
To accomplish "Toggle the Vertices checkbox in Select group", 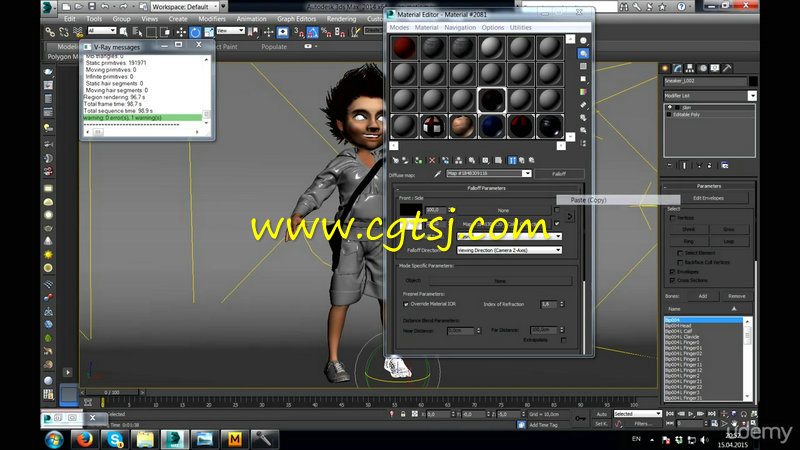I will (x=672, y=218).
